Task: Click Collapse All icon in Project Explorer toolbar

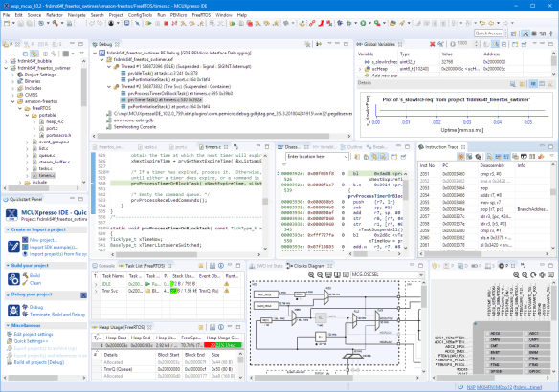Action: point(25,54)
